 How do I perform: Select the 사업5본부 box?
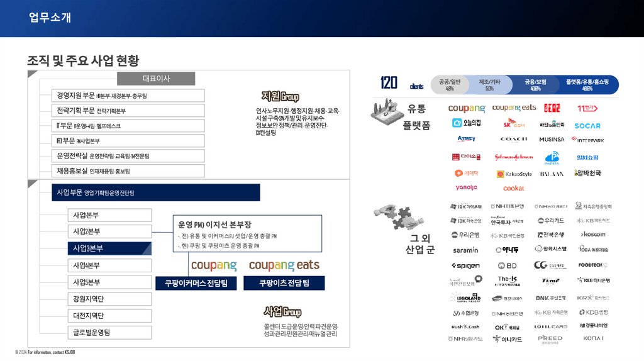(x=109, y=282)
